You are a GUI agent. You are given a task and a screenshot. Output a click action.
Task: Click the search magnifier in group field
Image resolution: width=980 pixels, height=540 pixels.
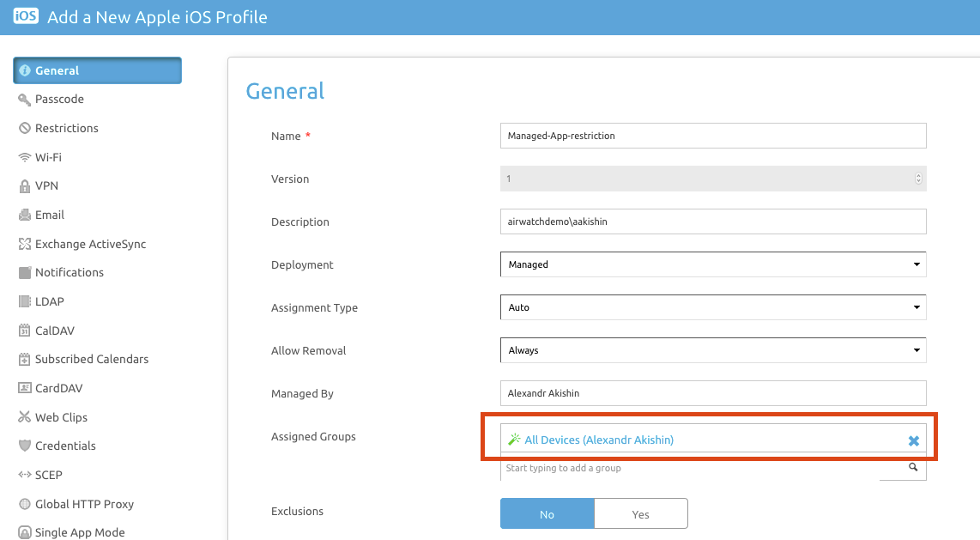pos(913,468)
